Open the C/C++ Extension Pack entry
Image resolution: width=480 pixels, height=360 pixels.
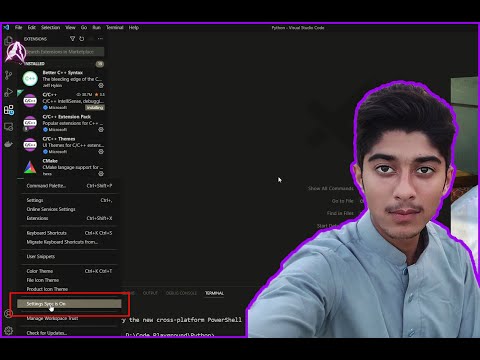[x=62, y=123]
